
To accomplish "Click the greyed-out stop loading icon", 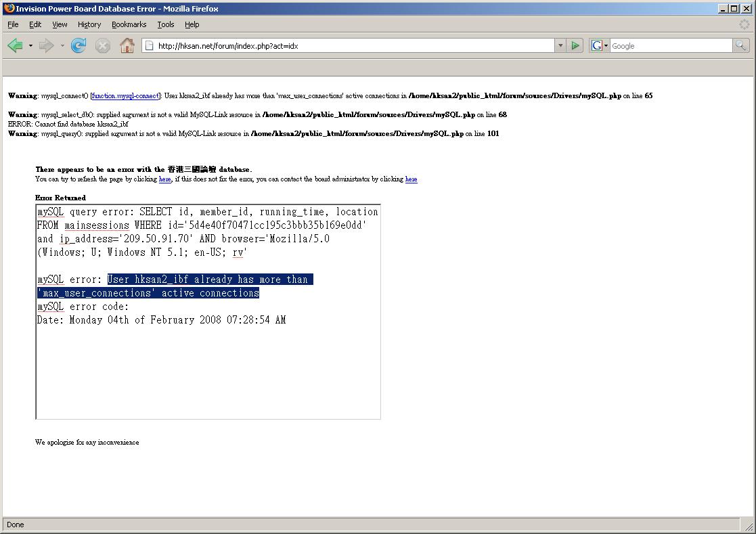I will pos(102,46).
